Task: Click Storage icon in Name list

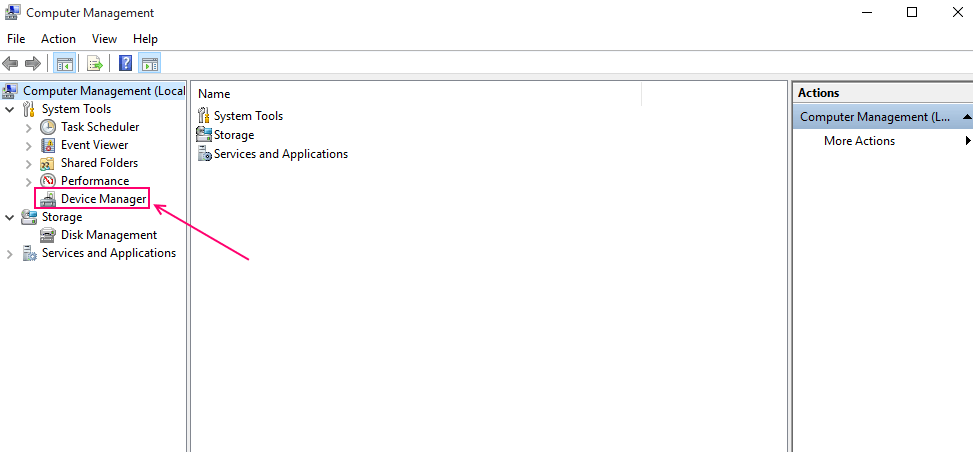Action: coord(204,134)
